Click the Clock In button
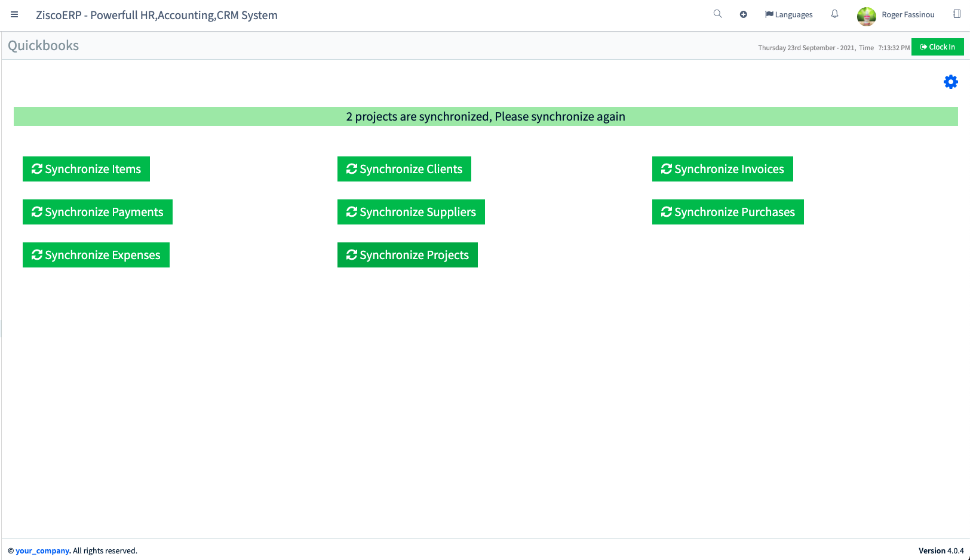 tap(937, 47)
